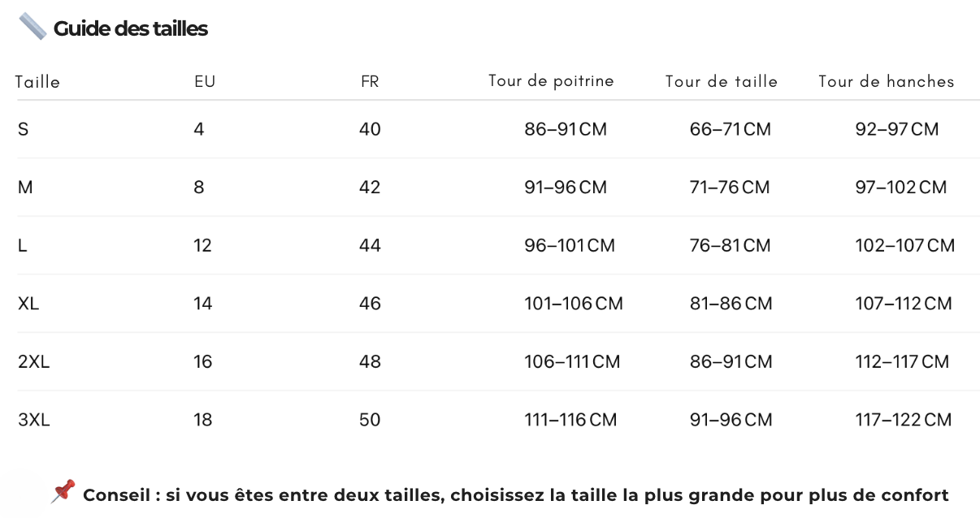Click the 92–97 CM hip measurement cell
Viewport: 980px width, 518px height.
click(896, 129)
